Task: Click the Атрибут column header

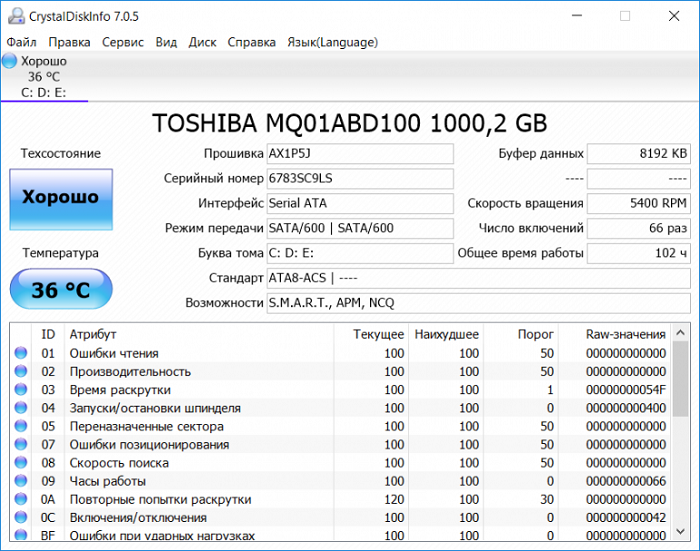Action: point(199,334)
